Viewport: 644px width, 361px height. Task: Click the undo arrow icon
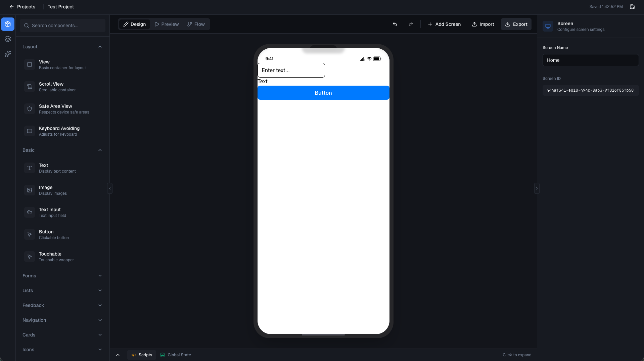(395, 24)
